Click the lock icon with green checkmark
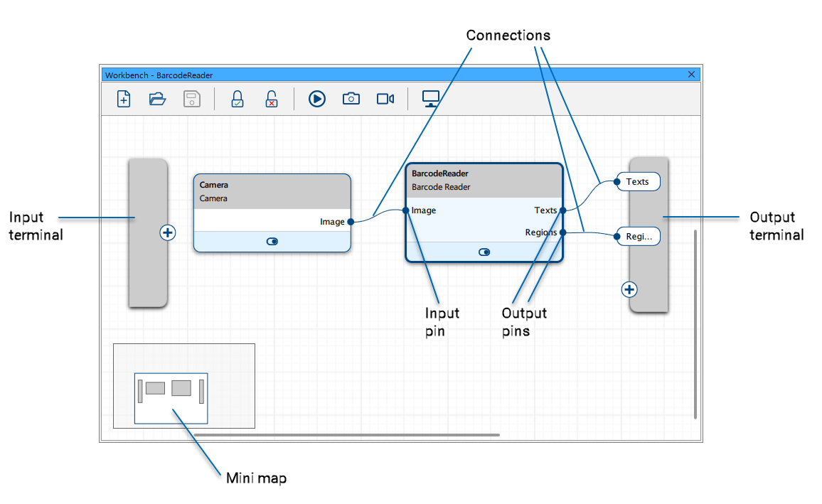822x504 pixels. [x=237, y=99]
